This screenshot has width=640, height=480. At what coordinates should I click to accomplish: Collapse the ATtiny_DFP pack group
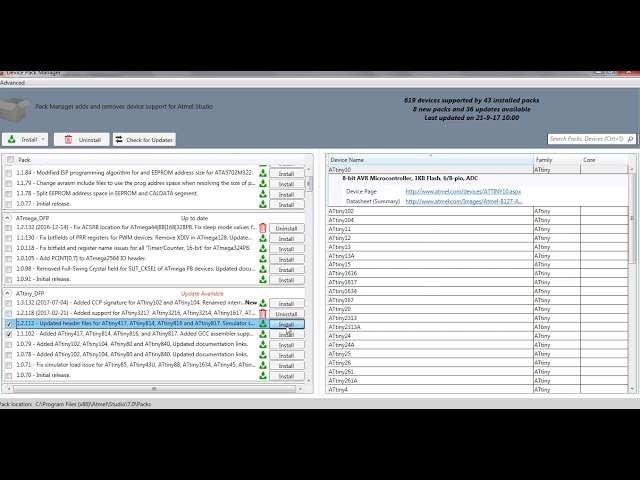coord(7,293)
